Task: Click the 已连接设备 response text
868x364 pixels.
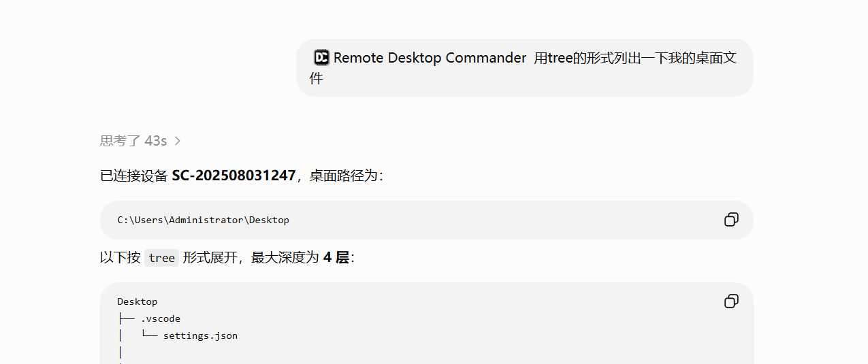Action: pyautogui.click(x=134, y=176)
